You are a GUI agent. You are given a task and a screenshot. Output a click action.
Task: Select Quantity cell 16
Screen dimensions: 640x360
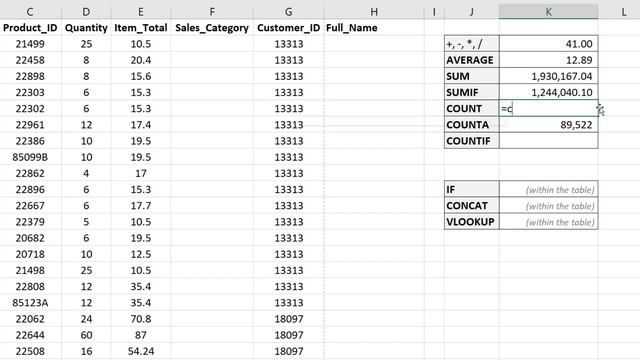coord(86,351)
